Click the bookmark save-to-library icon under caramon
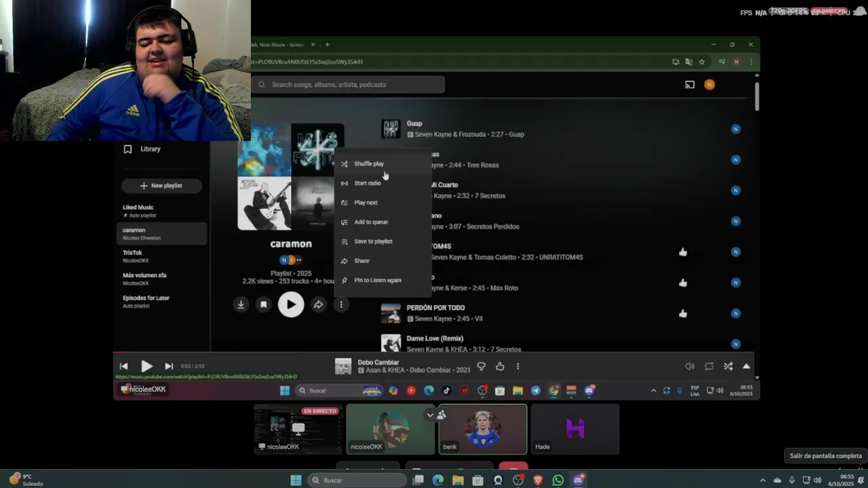 [x=264, y=305]
